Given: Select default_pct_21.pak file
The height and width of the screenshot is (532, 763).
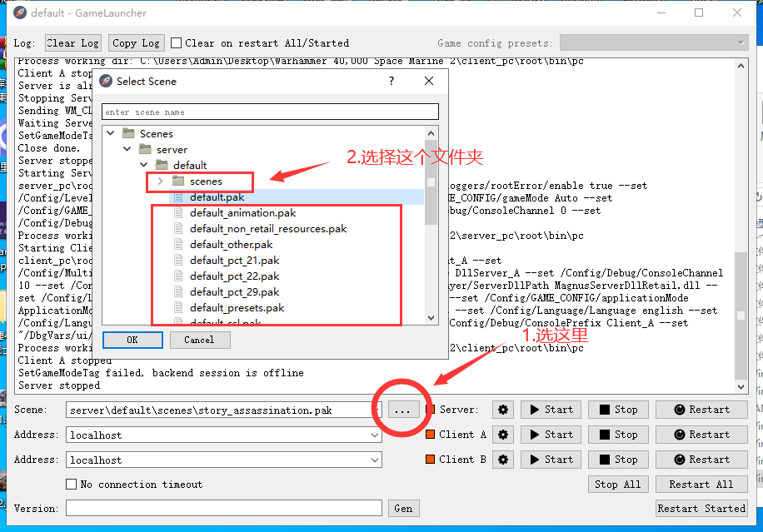Looking at the screenshot, I should pos(235,260).
